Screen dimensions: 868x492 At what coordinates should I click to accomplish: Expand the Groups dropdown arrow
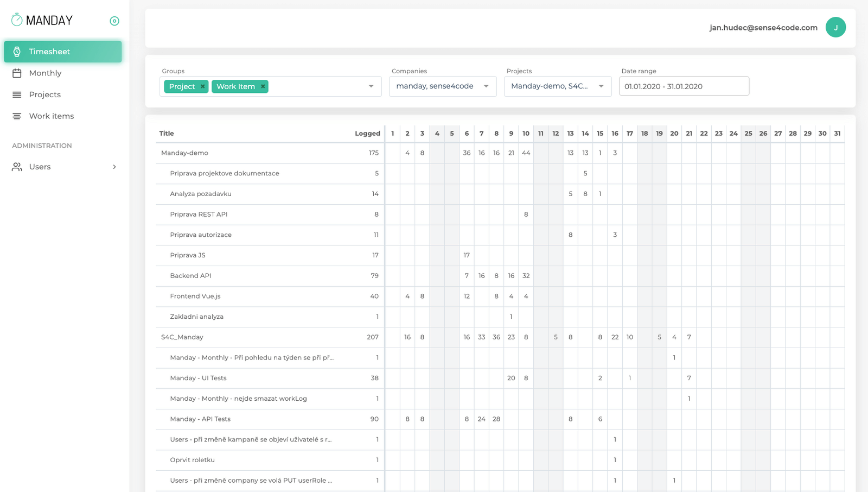tap(371, 86)
